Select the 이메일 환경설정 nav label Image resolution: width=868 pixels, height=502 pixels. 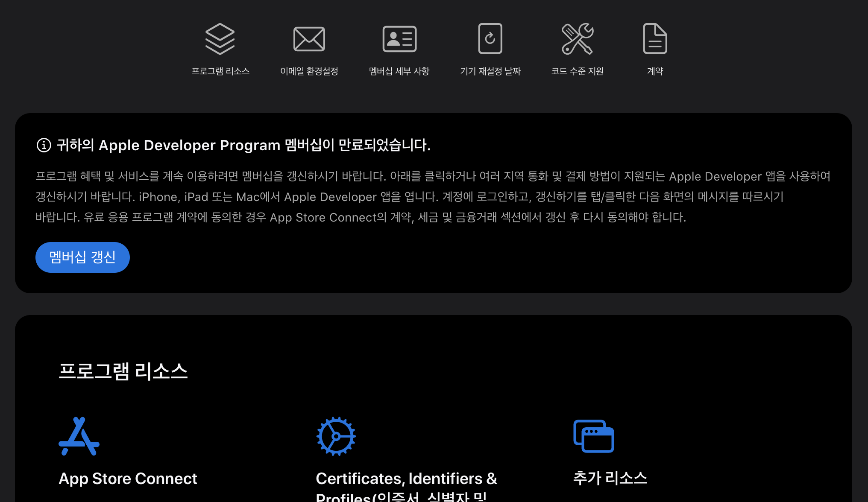point(309,71)
